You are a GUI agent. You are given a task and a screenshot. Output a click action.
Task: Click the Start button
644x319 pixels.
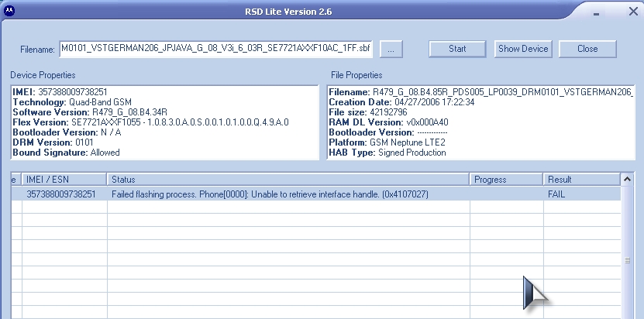click(457, 49)
